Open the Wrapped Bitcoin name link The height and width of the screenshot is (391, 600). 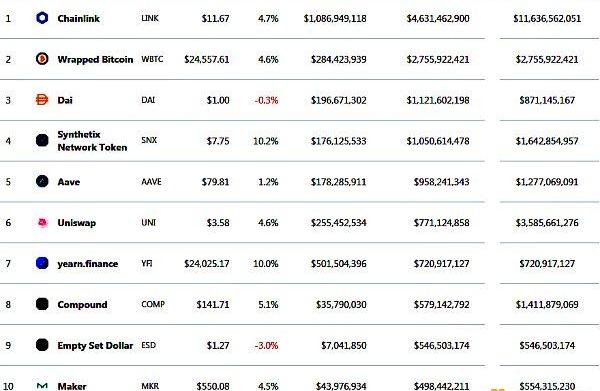(x=95, y=59)
